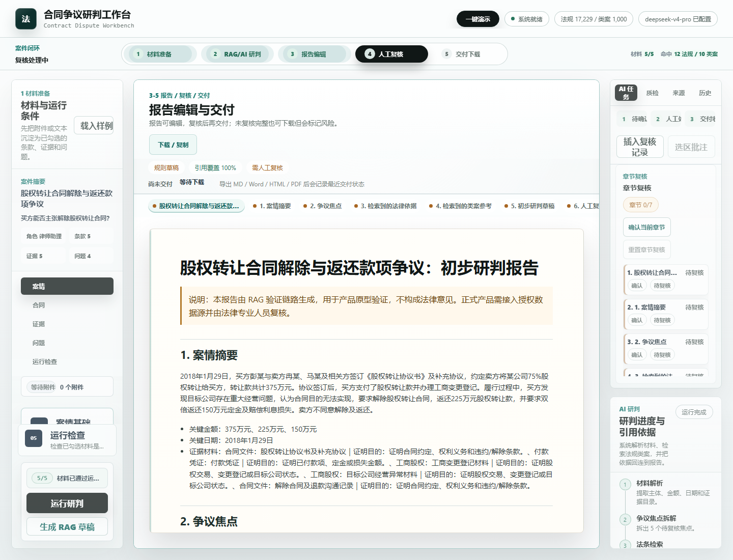The width and height of the screenshot is (733, 560).
Task: Click the 角色 律师助理 chip
Action: (44, 236)
